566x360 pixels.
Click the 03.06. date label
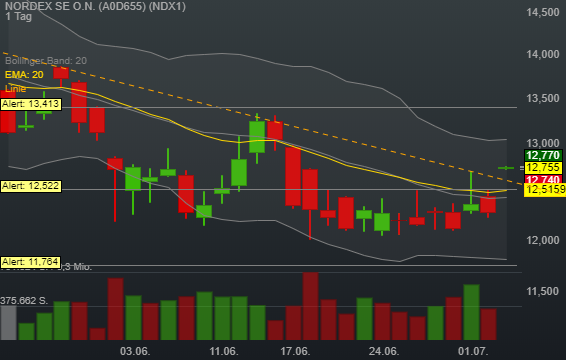pyautogui.click(x=135, y=351)
